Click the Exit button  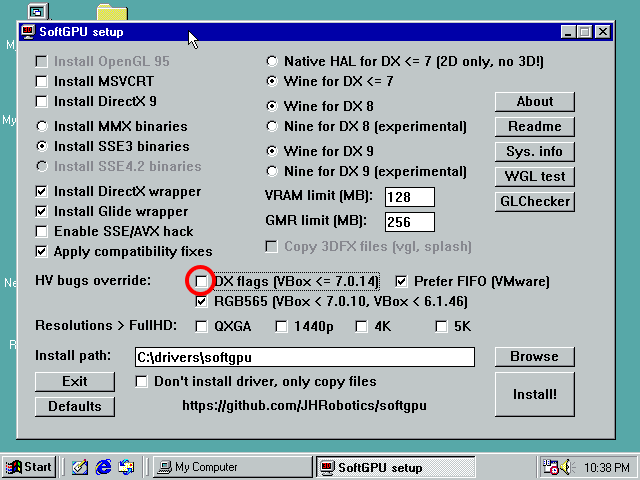(x=75, y=382)
